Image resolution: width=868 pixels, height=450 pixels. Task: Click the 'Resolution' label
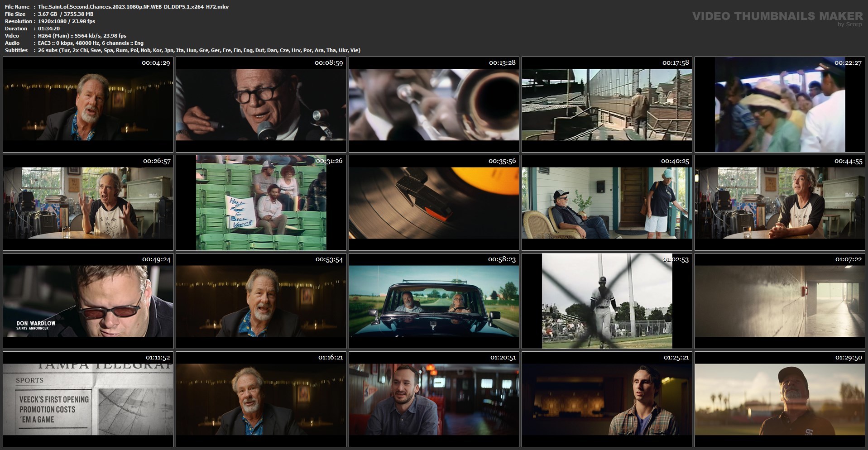(19, 21)
